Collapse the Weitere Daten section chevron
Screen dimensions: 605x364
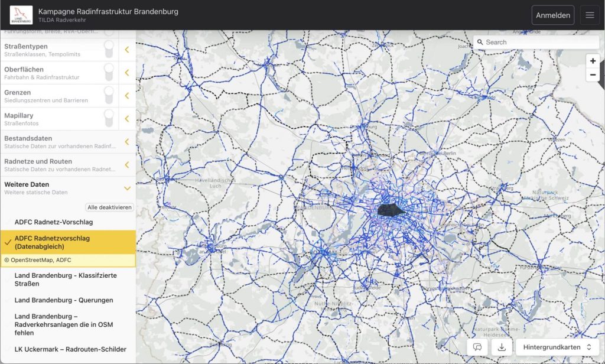[x=129, y=188]
